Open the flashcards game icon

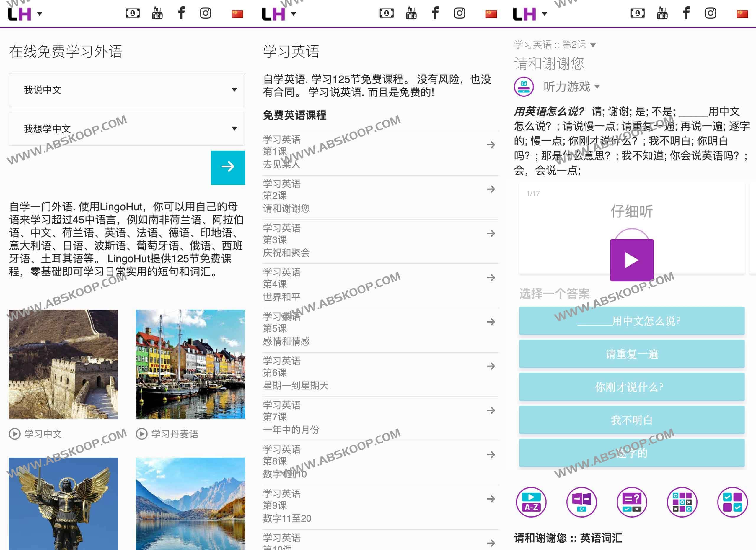click(x=581, y=502)
